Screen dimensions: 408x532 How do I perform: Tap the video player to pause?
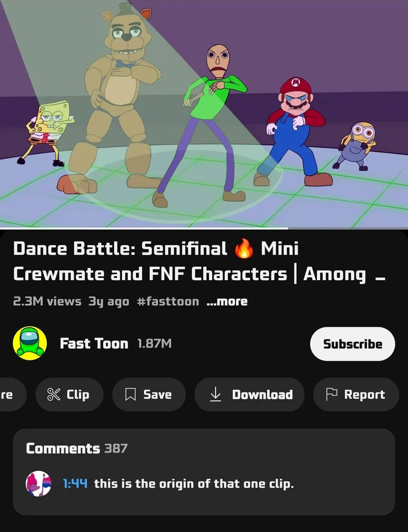[204, 114]
